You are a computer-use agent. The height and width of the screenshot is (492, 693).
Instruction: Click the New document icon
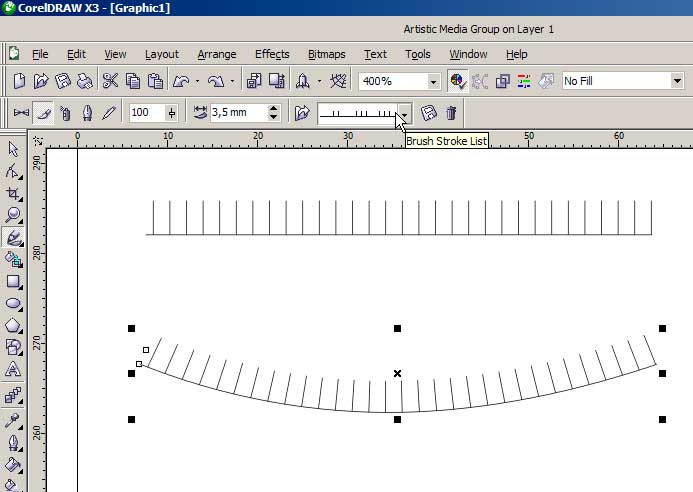click(x=19, y=81)
